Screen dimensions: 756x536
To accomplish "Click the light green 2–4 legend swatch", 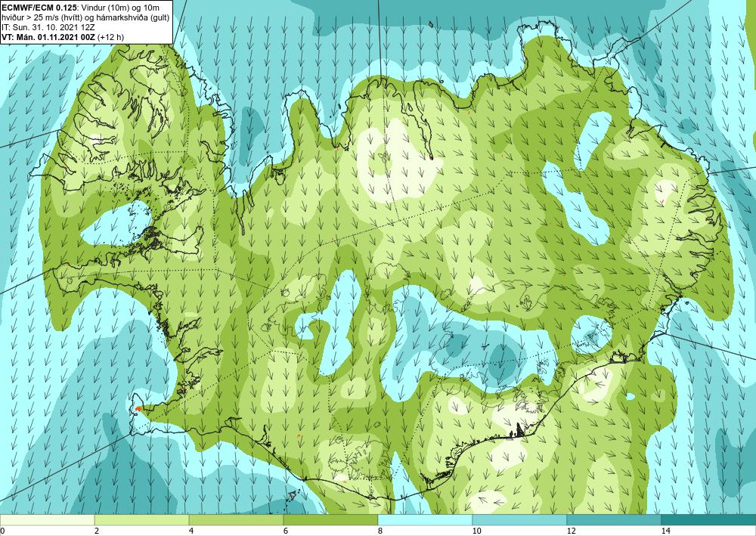I will tap(142, 519).
